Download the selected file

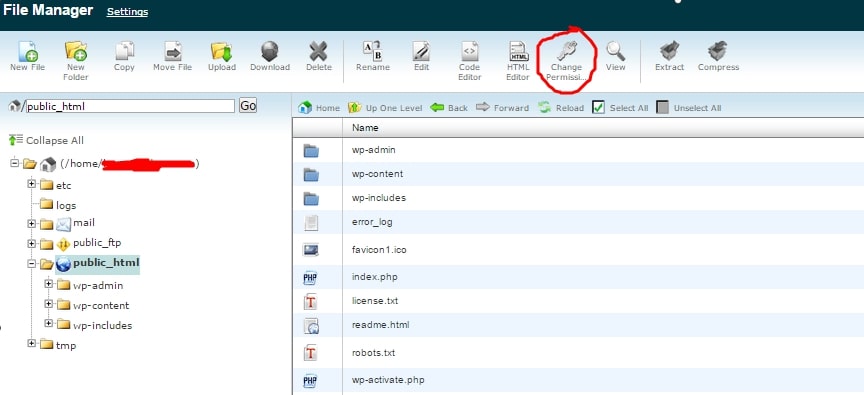pos(269,56)
